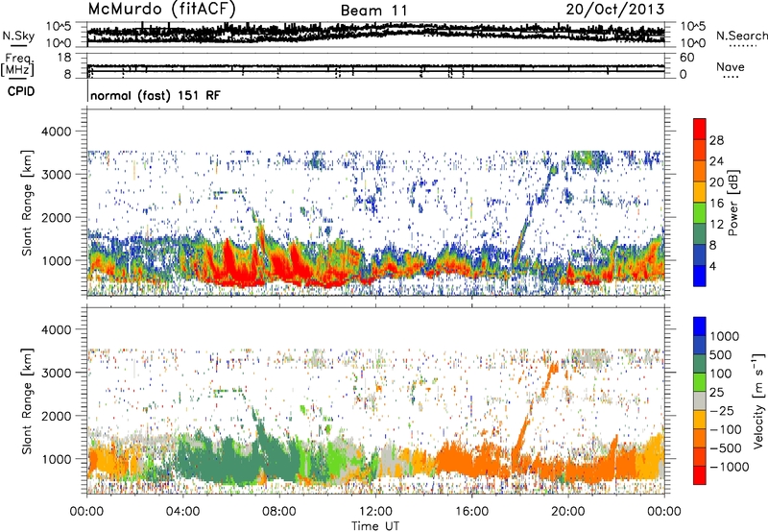Viewport: 768px width, 532px height.
Task: Click the '16:00' time axis label
Action: click(x=471, y=512)
